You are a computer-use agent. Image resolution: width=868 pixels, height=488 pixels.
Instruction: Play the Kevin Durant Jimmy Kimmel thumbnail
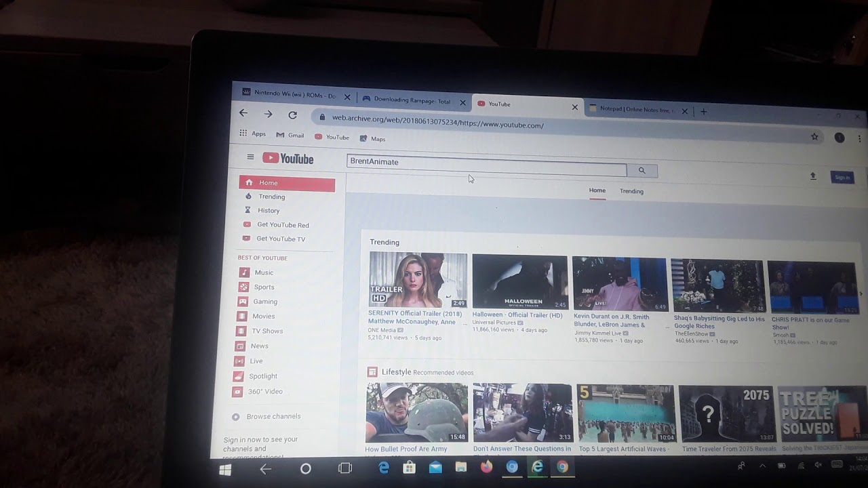(620, 284)
